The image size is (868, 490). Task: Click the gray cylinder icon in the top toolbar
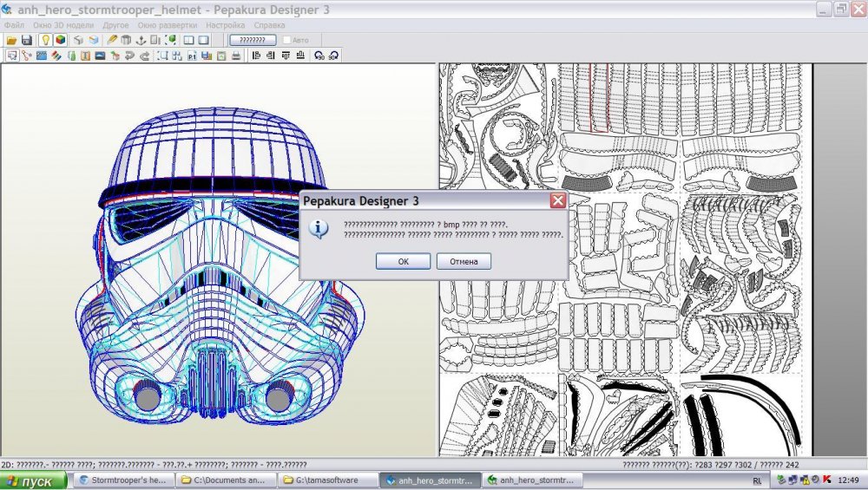click(126, 41)
